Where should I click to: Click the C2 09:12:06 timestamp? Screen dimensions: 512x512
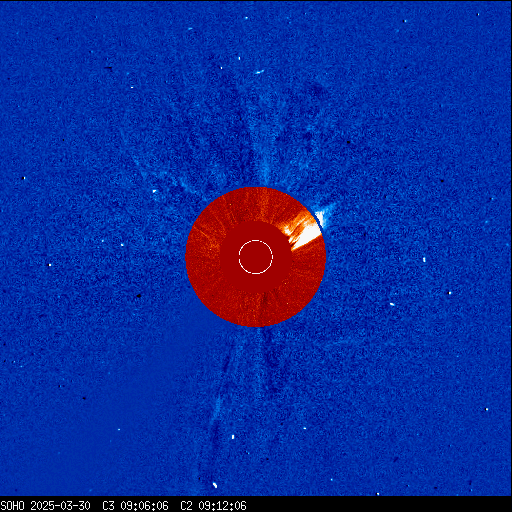point(213,505)
